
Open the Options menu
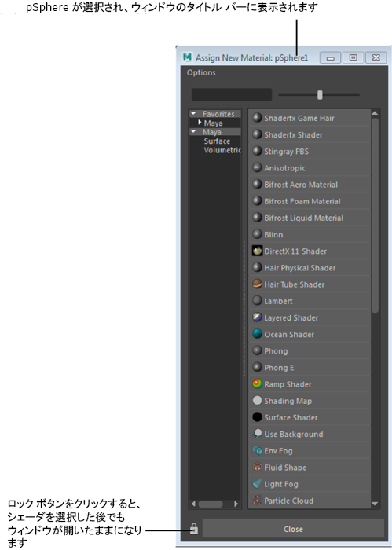(x=201, y=72)
